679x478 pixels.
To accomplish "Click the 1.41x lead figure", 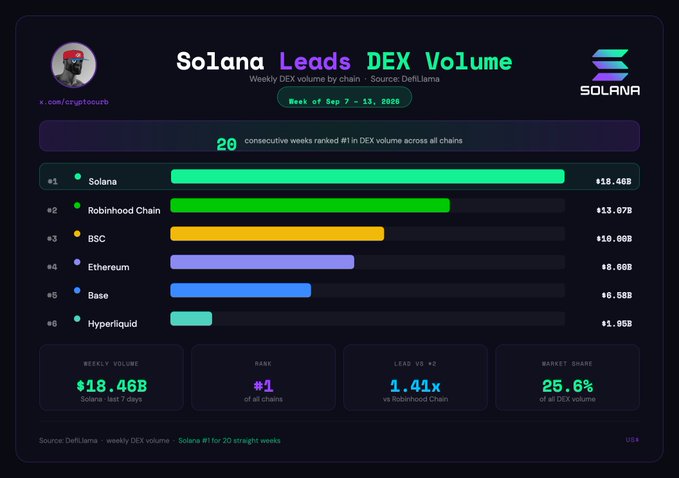I will tap(415, 386).
